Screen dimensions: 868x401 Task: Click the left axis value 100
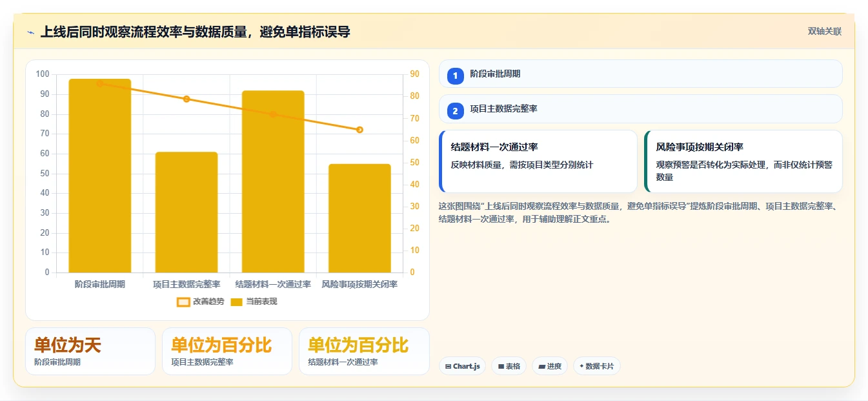[x=43, y=74]
